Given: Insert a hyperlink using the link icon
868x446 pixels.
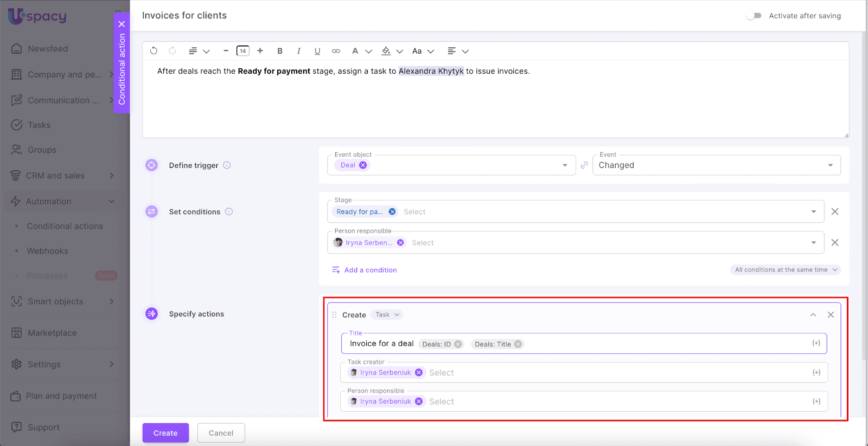Looking at the screenshot, I should point(336,51).
